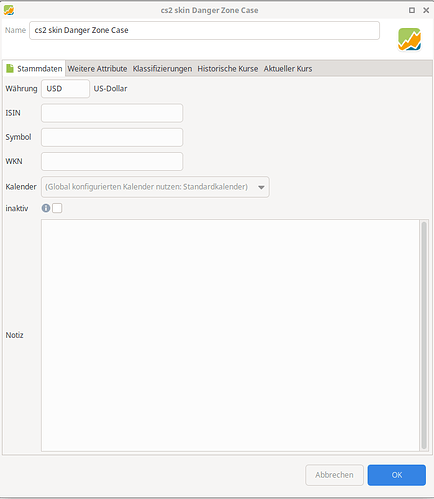
Task: Click the info icon beside inaktiv
Action: [46, 208]
